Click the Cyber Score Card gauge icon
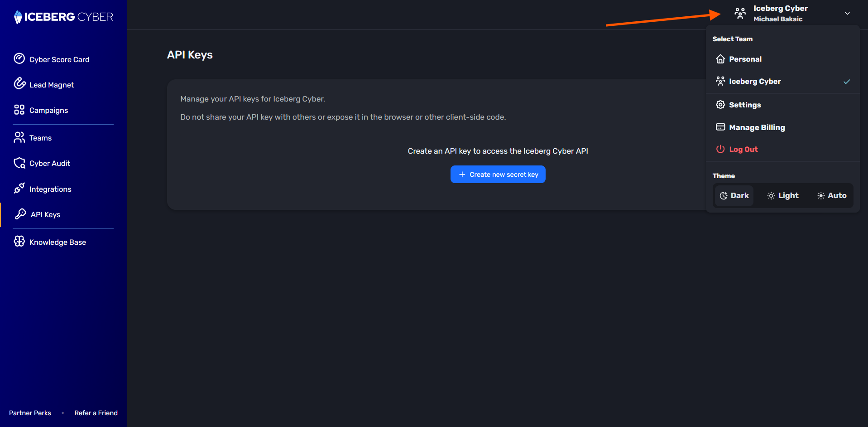The width and height of the screenshot is (868, 427). click(19, 59)
